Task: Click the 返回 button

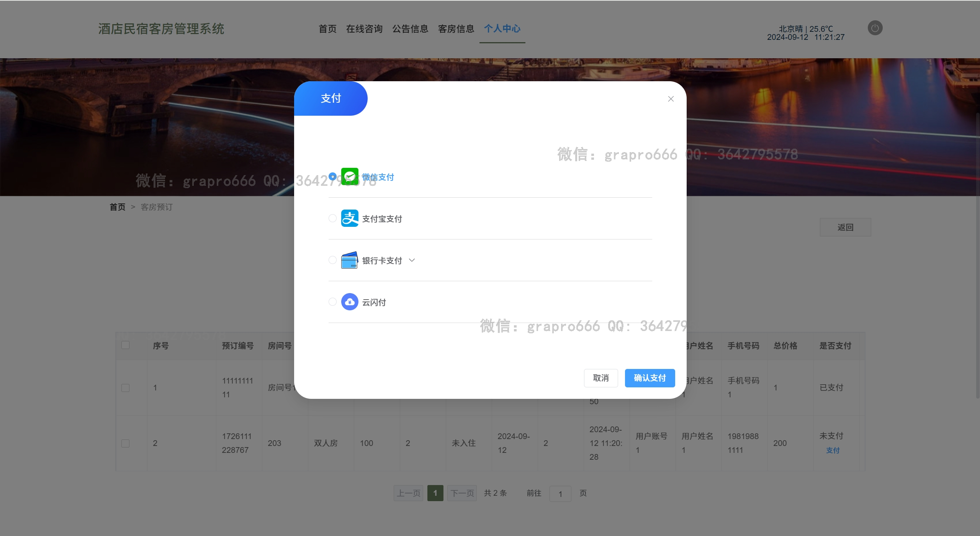Action: tap(845, 227)
